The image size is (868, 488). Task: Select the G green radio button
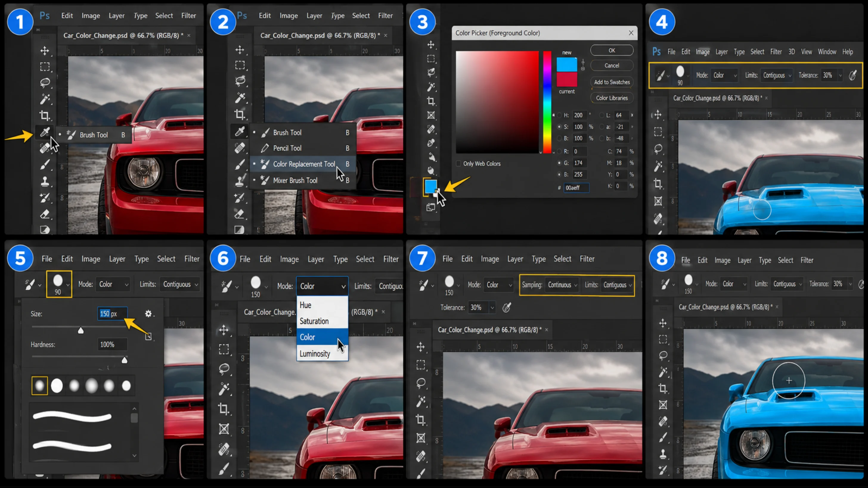point(559,163)
